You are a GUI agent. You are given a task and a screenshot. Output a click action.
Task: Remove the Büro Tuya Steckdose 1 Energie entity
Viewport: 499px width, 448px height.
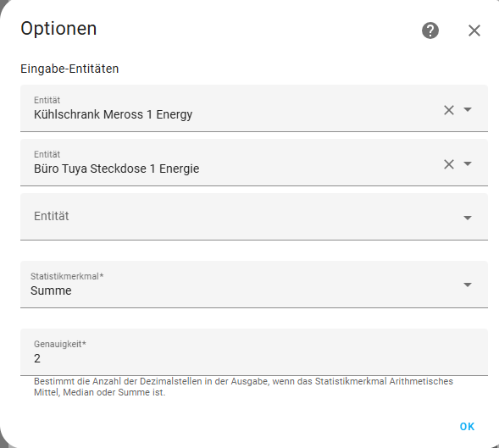pos(449,164)
